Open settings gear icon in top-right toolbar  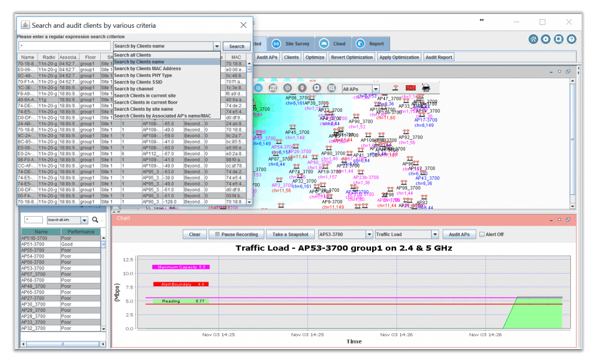point(545,39)
